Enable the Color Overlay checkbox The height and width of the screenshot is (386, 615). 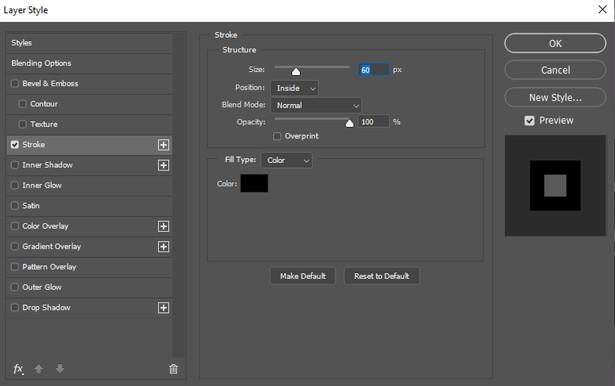pos(15,226)
